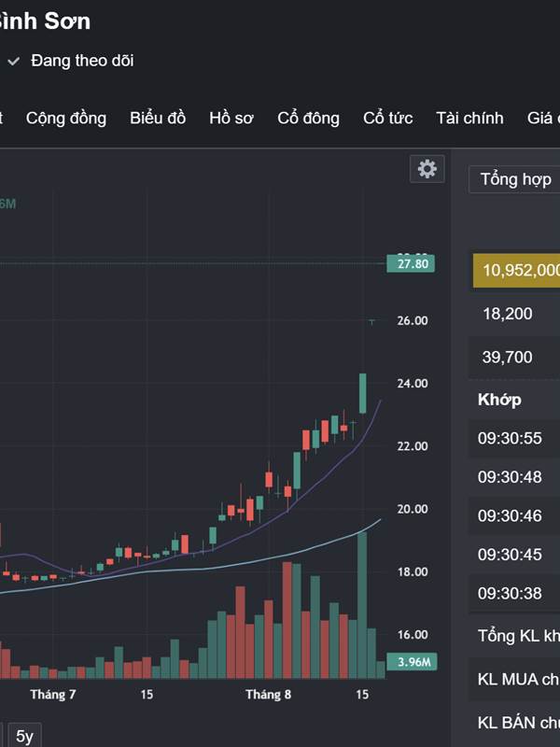Click the 16.00 price axis label
The height and width of the screenshot is (747, 560).
(413, 635)
